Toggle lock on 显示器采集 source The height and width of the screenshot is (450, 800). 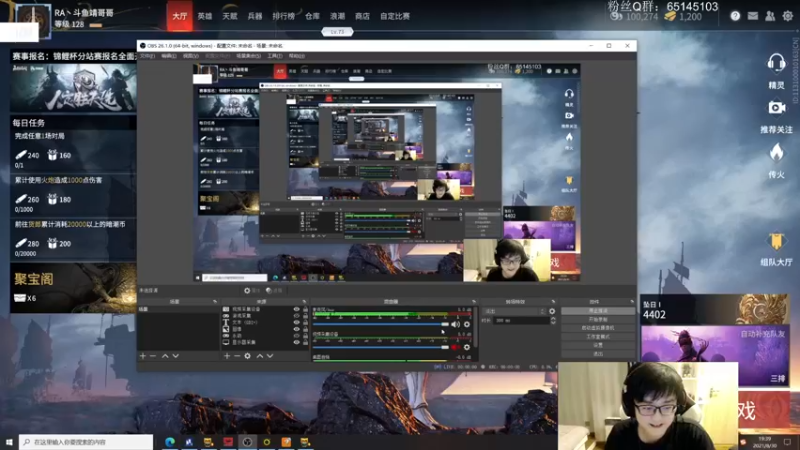(x=305, y=342)
